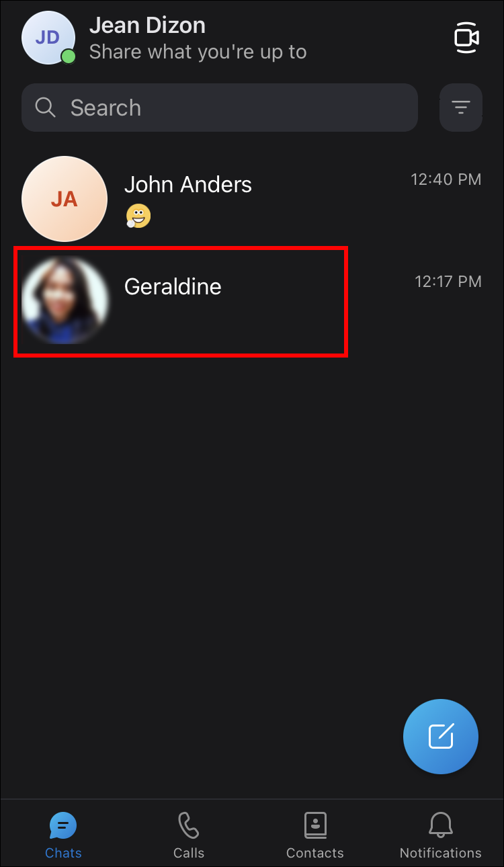Click into the Search field

pos(220,108)
